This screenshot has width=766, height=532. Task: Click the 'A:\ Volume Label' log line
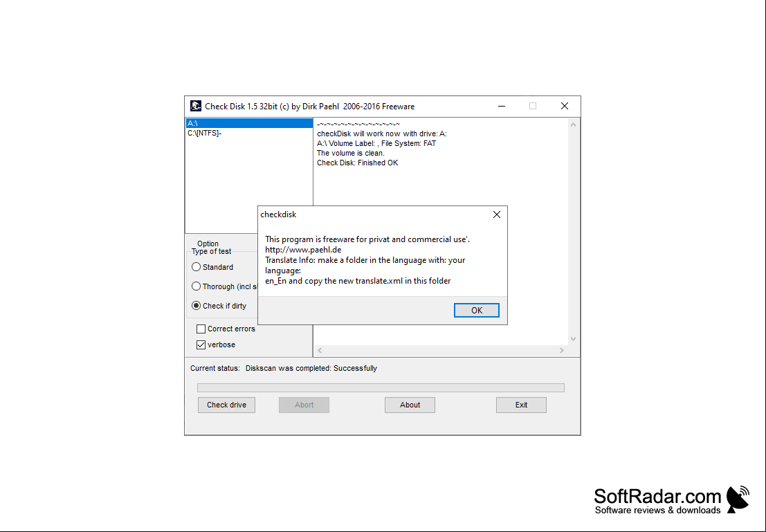click(x=376, y=144)
